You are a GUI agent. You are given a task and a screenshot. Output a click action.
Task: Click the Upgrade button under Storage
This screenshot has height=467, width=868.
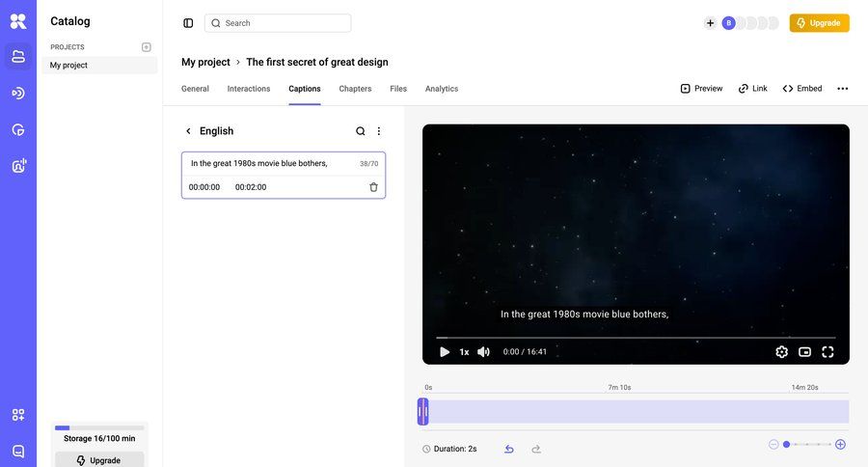coord(99,460)
